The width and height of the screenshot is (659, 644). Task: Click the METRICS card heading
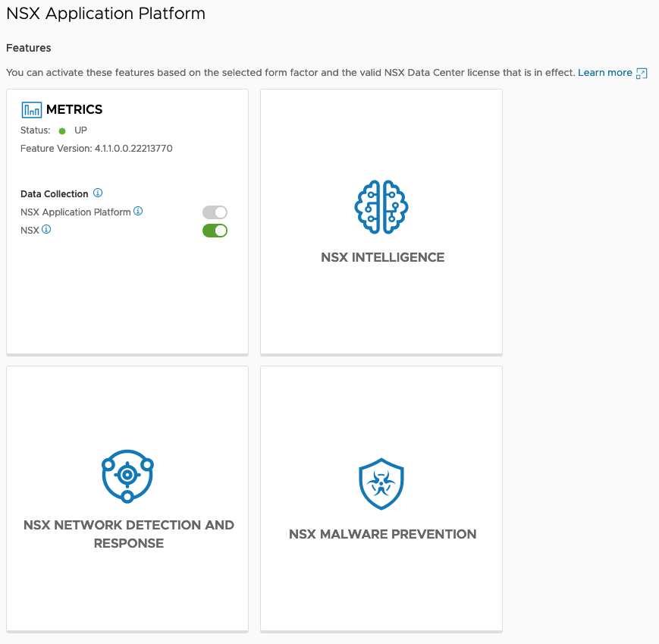pos(74,110)
